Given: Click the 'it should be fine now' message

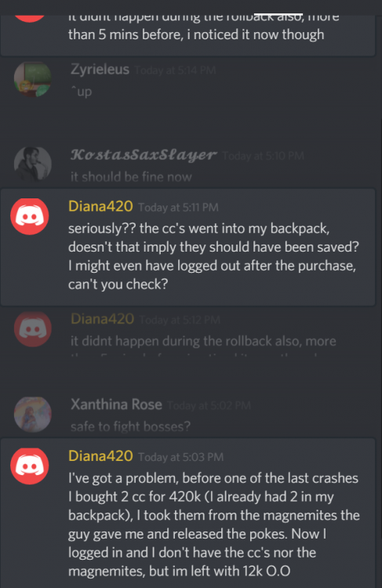Looking at the screenshot, I should (x=131, y=176).
